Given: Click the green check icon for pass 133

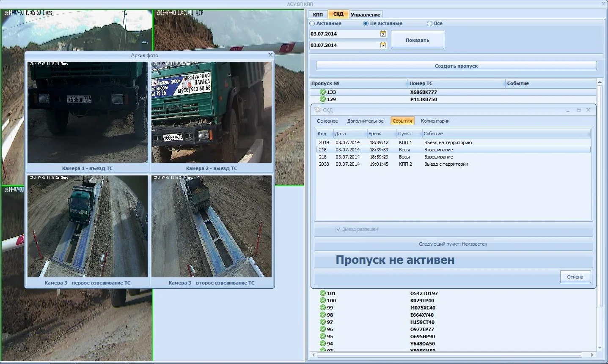Looking at the screenshot, I should [323, 92].
